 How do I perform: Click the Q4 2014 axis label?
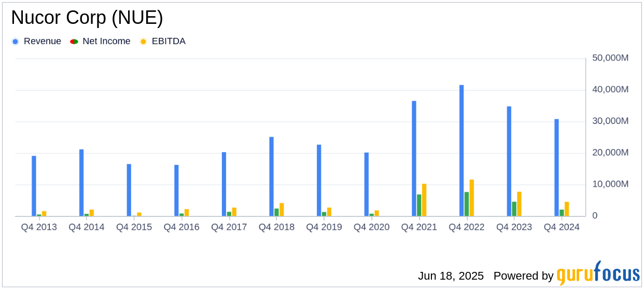point(87,227)
